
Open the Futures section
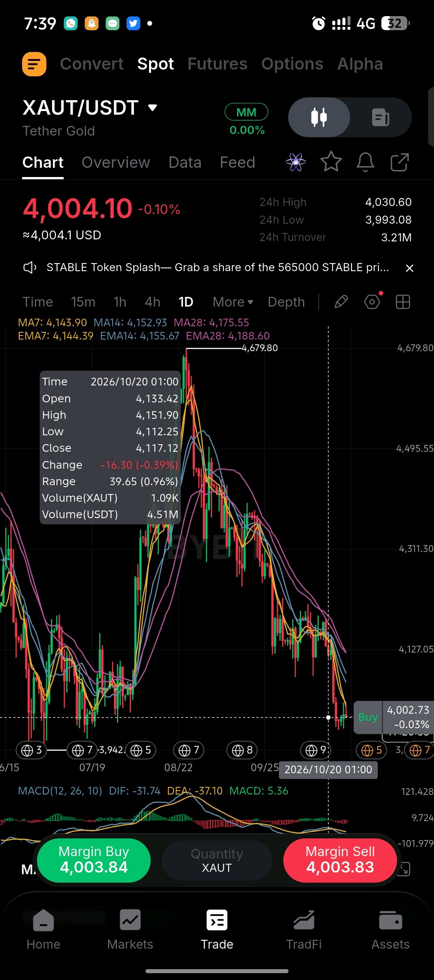coord(217,64)
